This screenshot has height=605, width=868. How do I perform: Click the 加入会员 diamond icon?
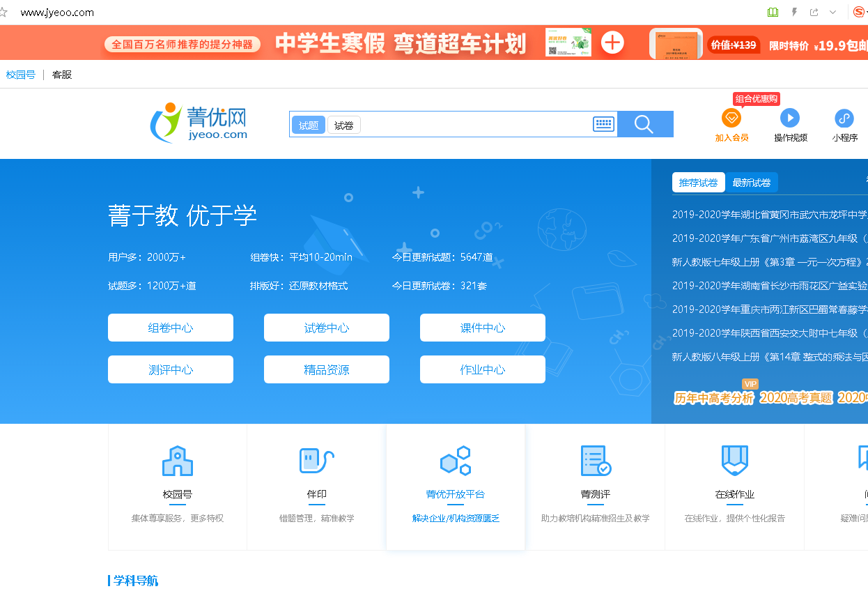tap(731, 117)
